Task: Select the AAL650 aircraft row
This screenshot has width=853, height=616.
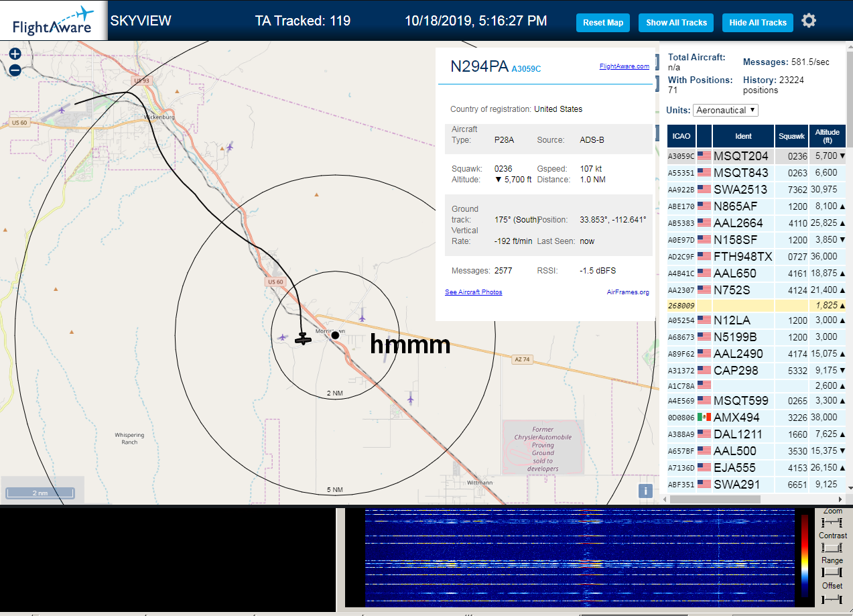Action: (x=757, y=273)
